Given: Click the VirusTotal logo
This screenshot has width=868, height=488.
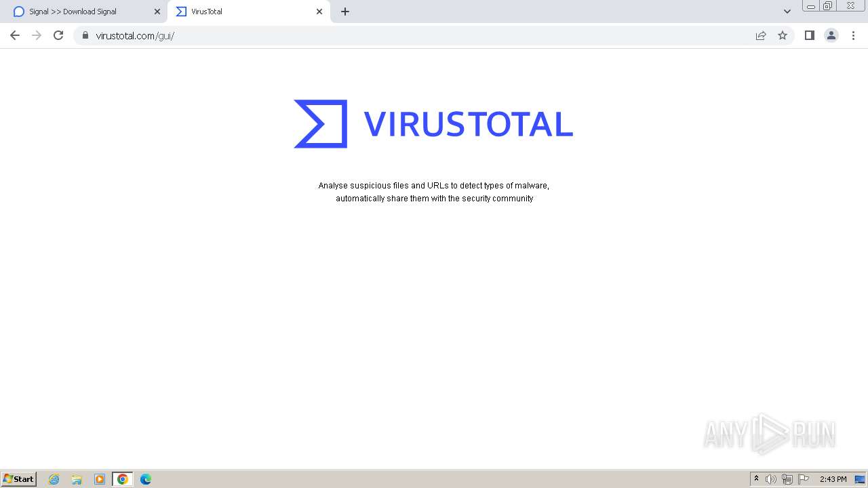Looking at the screenshot, I should coord(433,124).
